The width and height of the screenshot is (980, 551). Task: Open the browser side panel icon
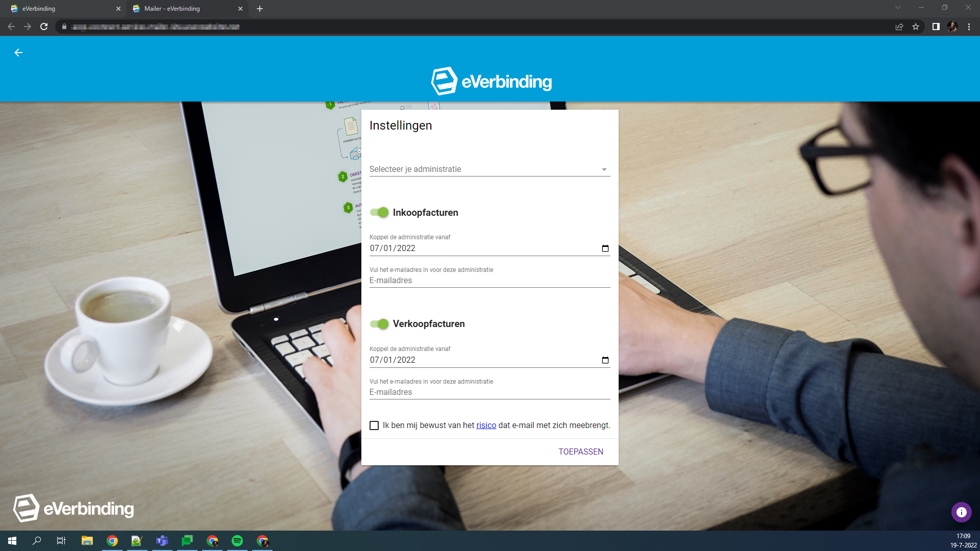pos(936,27)
